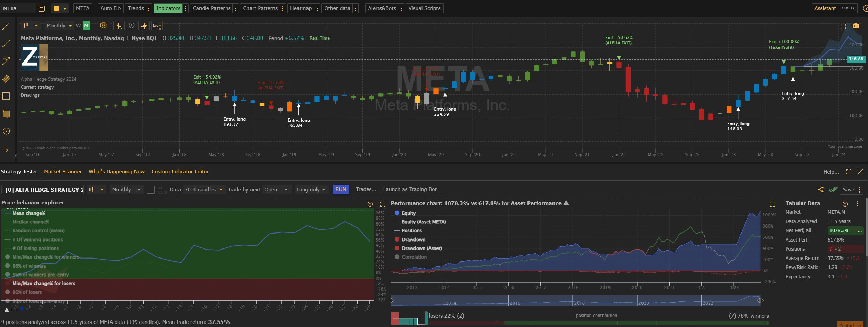Open Indicators options three-dot menu
Viewport: 868px width, 327px height.
pos(186,8)
